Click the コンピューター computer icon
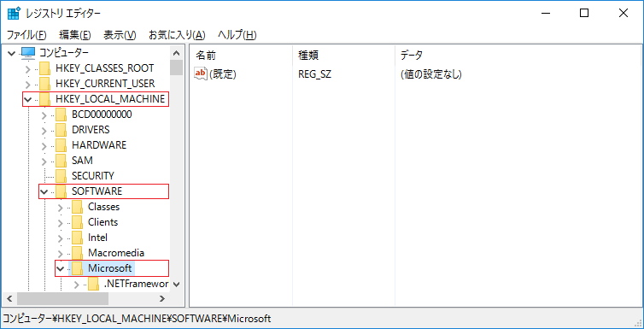 click(28, 53)
